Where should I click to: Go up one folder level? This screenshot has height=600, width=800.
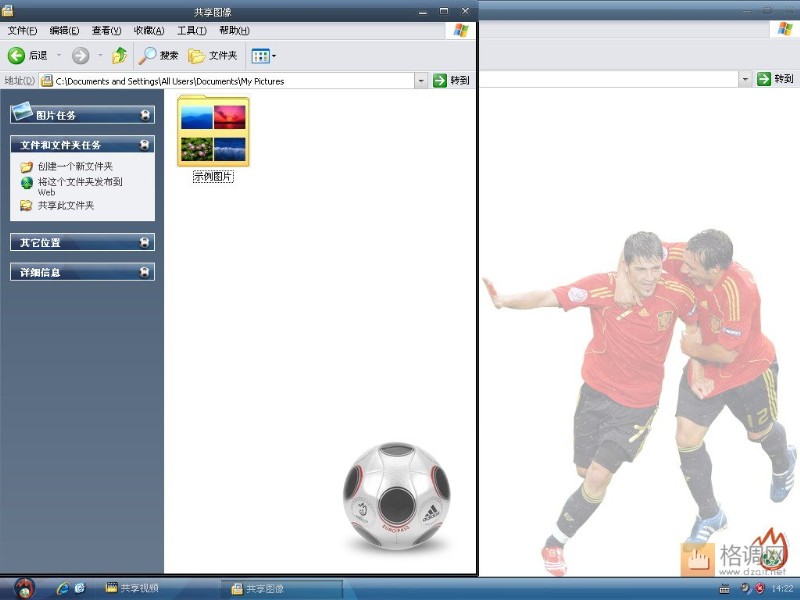click(120, 56)
